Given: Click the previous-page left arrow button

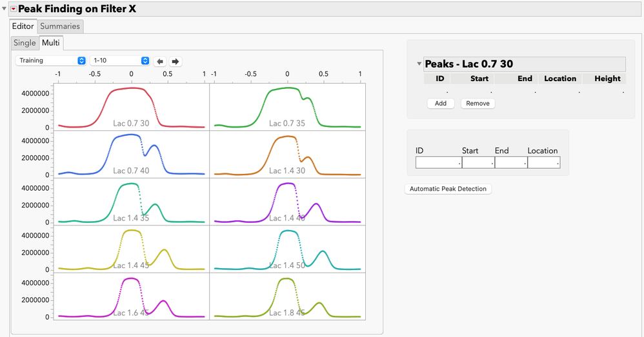Looking at the screenshot, I should [160, 61].
